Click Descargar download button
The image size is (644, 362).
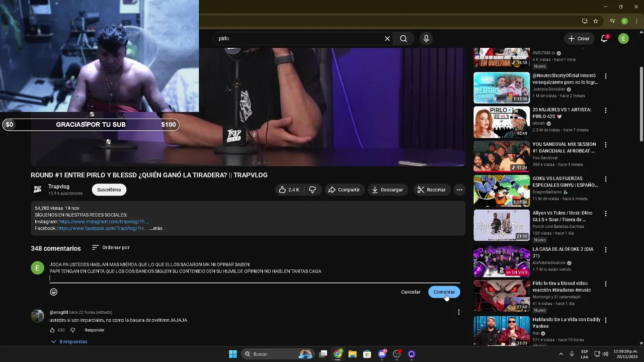point(387,190)
